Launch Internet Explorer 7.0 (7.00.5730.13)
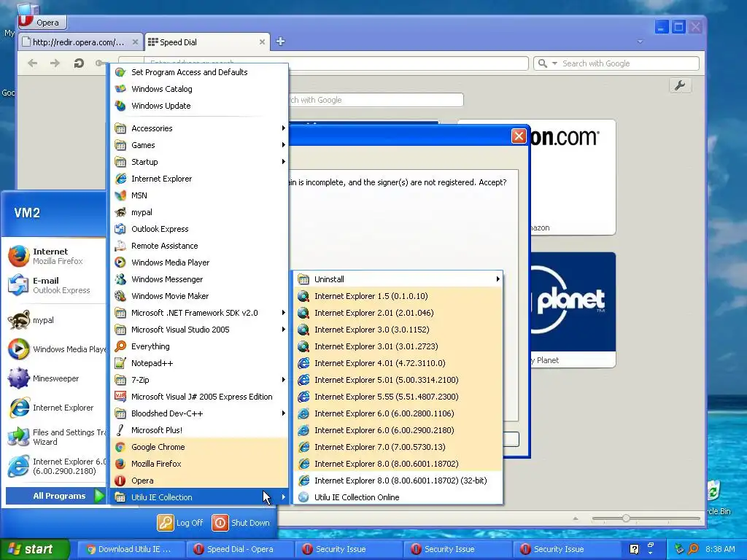Viewport: 747px width, 560px height. tap(398, 447)
